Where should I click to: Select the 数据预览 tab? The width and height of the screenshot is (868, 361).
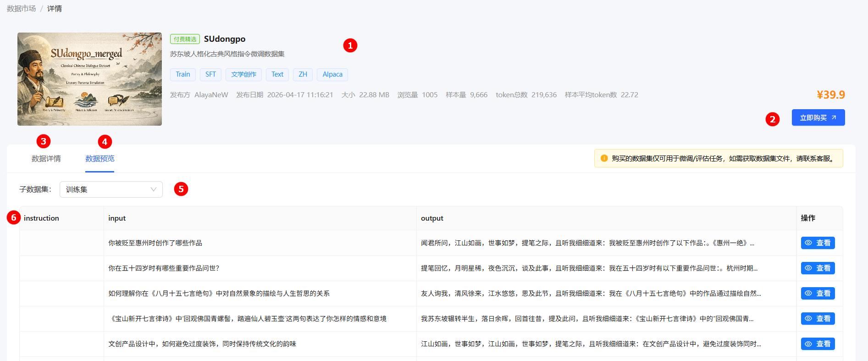pyautogui.click(x=100, y=159)
